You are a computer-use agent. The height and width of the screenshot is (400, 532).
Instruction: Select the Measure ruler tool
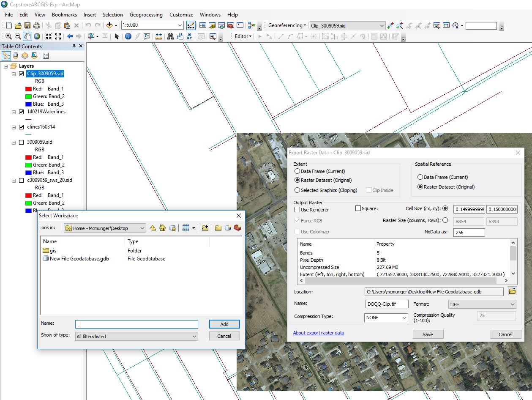pos(159,36)
